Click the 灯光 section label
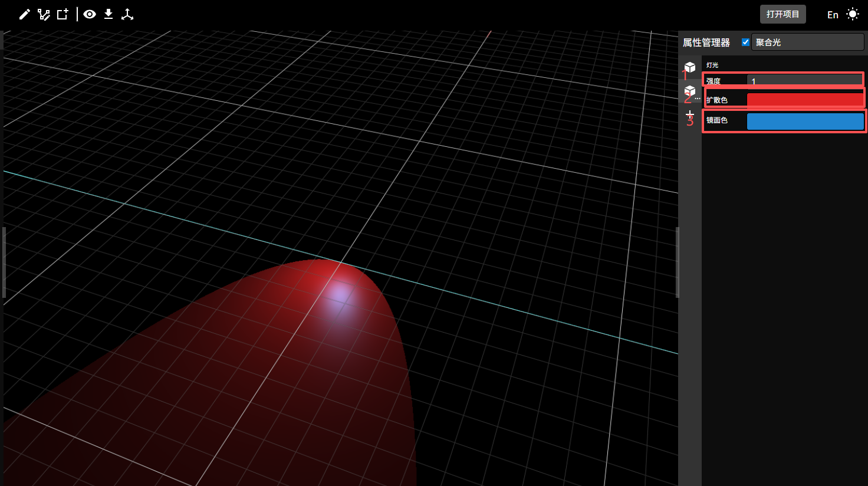 pos(712,65)
